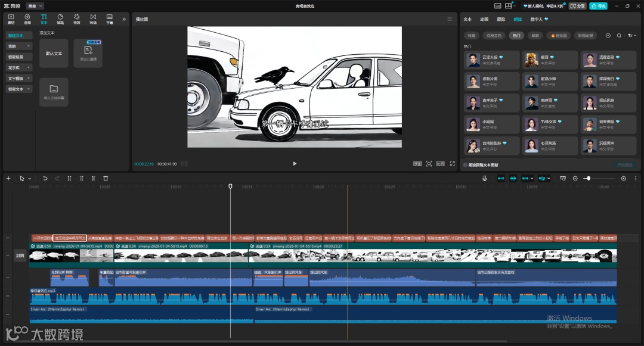Open the 转场 (Transitions) panel icon
The height and width of the screenshot is (346, 644).
point(93,18)
